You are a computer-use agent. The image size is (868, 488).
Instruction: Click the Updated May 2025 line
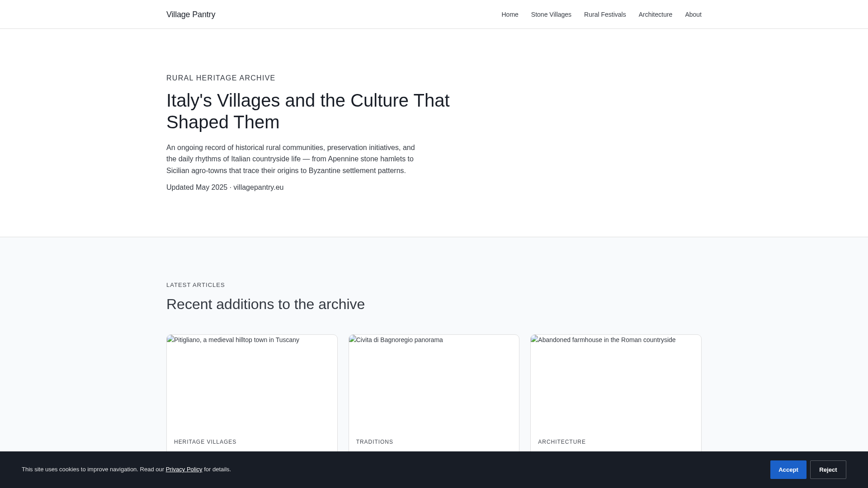tap(225, 187)
